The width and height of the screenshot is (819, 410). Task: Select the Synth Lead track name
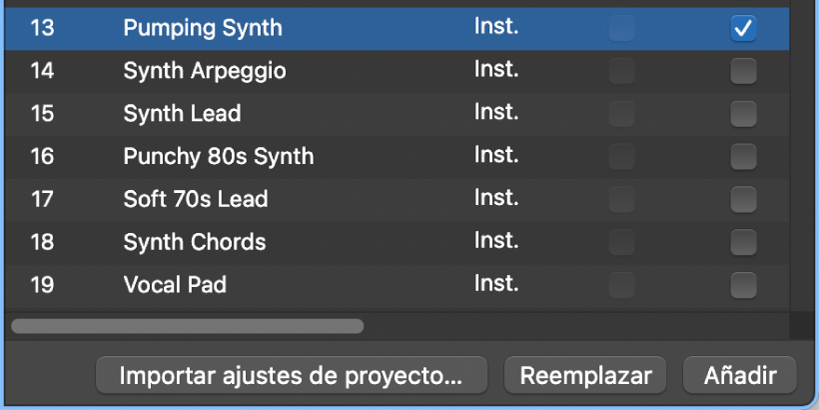(182, 114)
